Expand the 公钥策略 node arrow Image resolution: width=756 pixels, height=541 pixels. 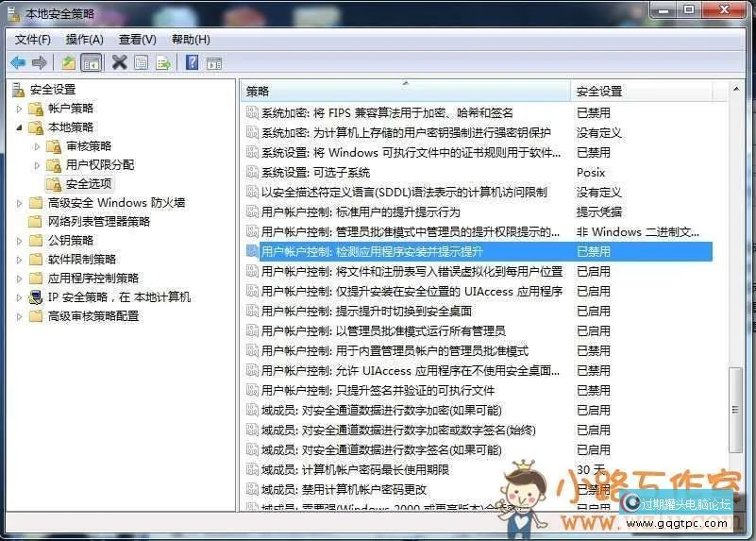point(19,241)
